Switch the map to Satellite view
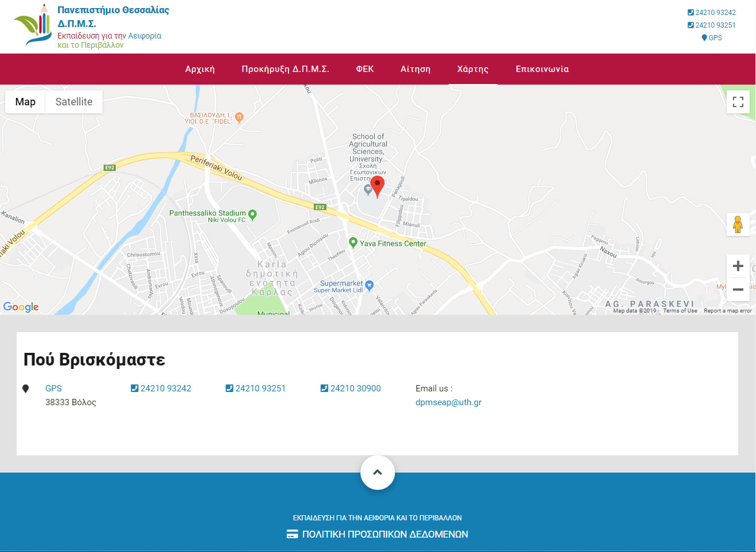Image resolution: width=756 pixels, height=552 pixels. click(x=74, y=102)
